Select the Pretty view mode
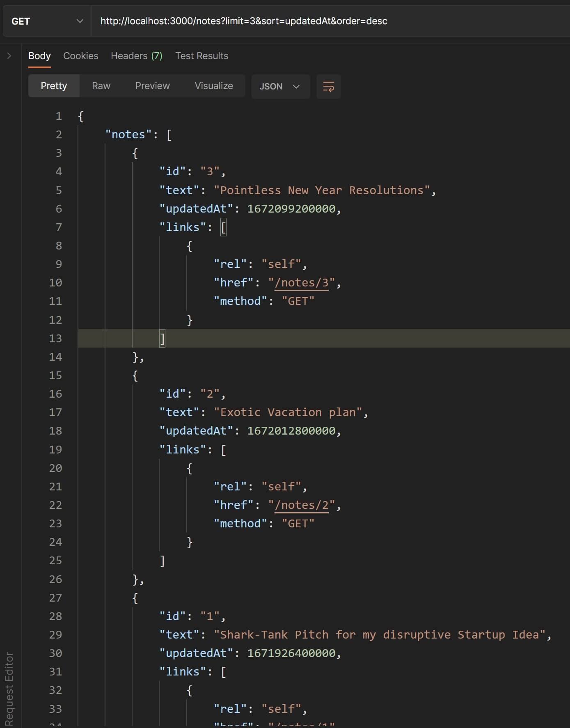 [54, 86]
